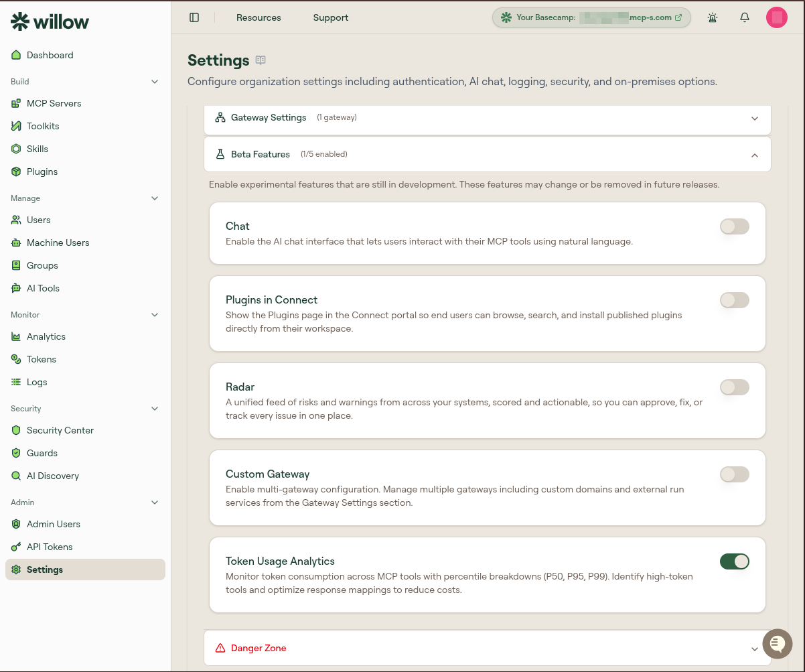This screenshot has width=805, height=672.
Task: Click the Token Usage Analytics title
Action: point(280,561)
